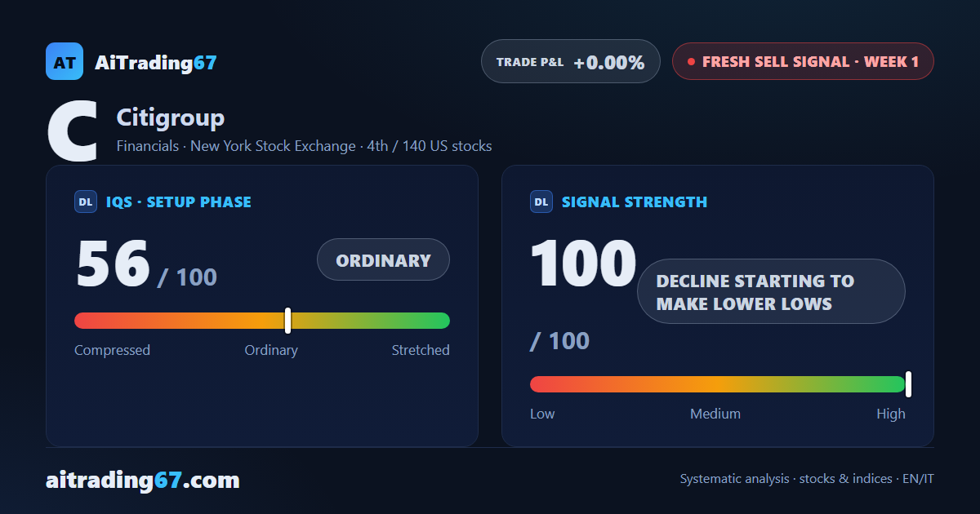Click the IQS · Setup Phase heading
Screen dimensions: 980x514
coord(179,202)
